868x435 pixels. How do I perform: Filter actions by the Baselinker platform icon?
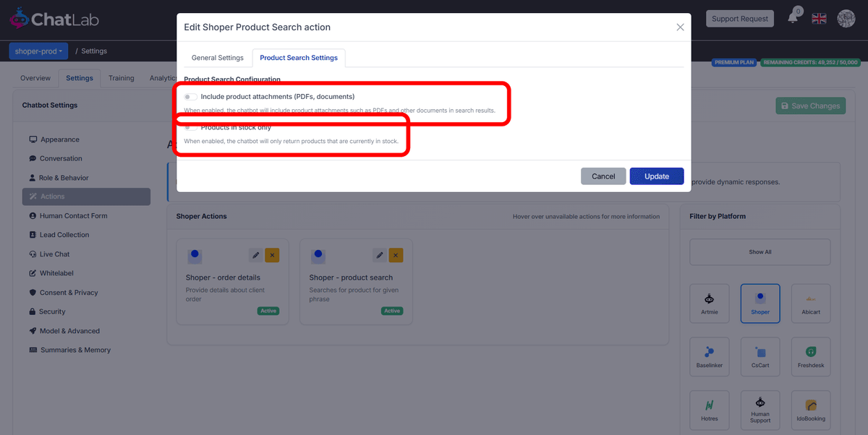click(x=709, y=356)
